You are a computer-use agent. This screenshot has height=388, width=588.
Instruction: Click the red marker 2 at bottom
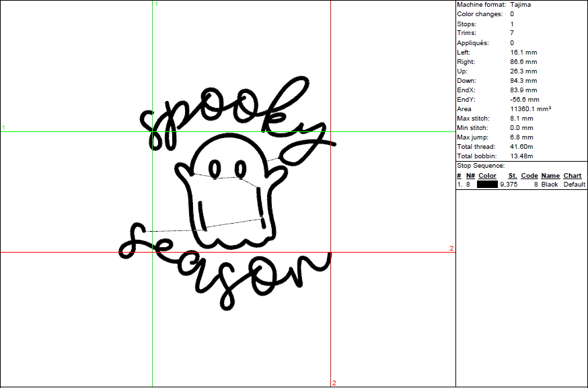(334, 383)
